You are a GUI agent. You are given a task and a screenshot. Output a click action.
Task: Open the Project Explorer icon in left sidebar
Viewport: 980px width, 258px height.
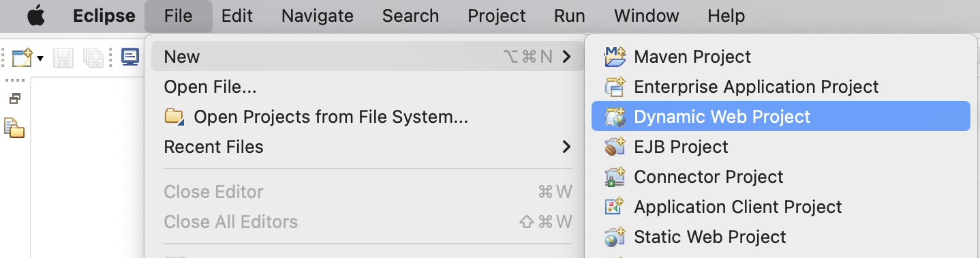(14, 128)
